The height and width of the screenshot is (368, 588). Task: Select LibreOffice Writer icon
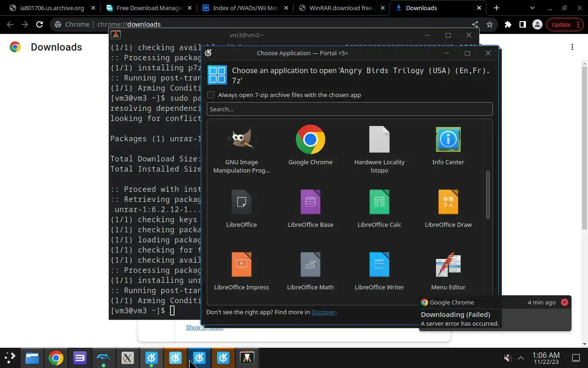point(379,264)
